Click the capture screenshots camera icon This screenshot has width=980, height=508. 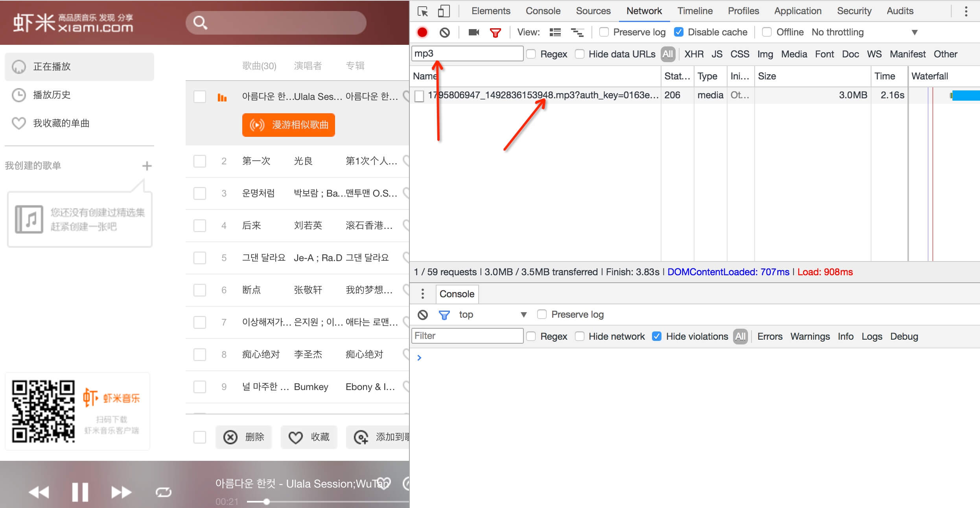474,32
